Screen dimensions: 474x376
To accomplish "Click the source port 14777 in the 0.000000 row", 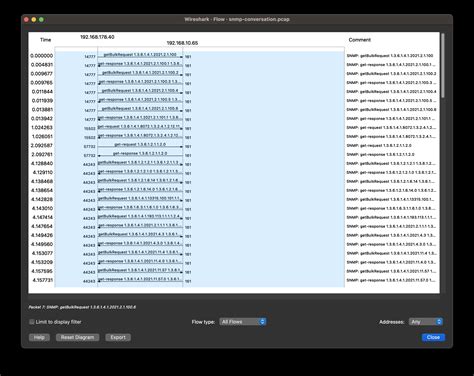I will [x=90, y=57].
